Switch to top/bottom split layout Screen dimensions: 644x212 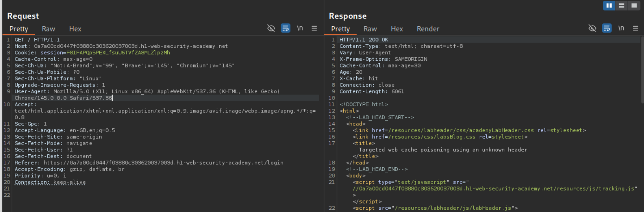point(621,6)
